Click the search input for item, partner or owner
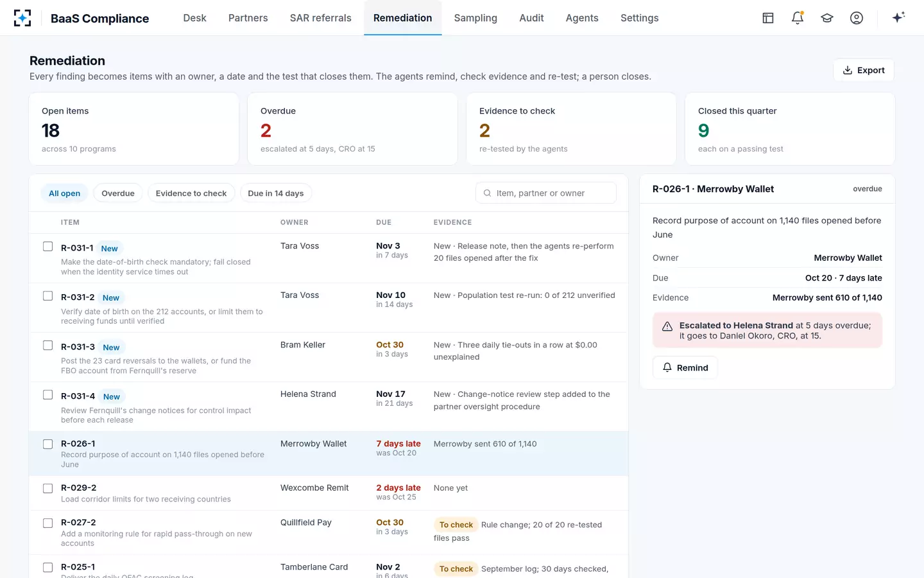The image size is (924, 578). pos(546,193)
